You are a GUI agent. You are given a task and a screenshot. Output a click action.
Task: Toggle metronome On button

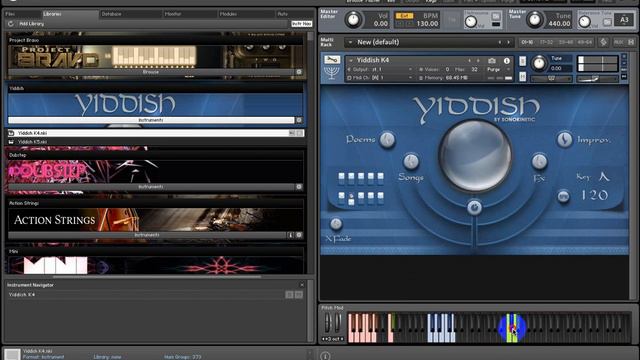click(x=496, y=16)
